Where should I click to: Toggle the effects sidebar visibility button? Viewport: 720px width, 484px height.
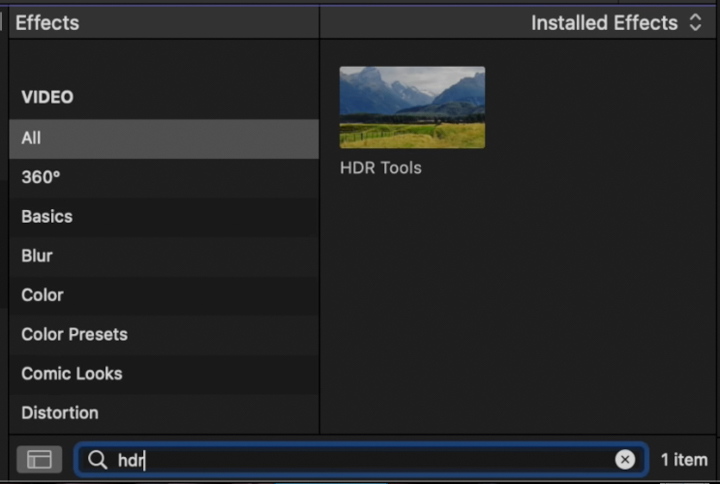click(39, 459)
